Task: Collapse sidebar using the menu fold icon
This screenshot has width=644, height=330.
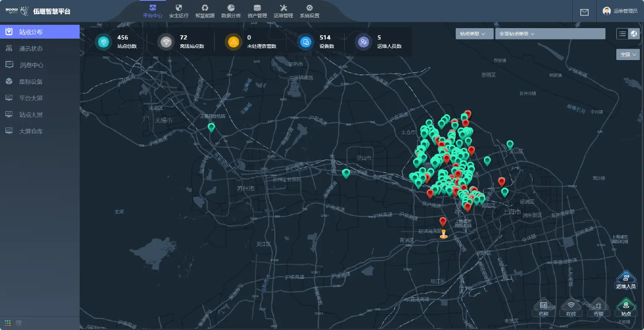Action: [x=18, y=323]
